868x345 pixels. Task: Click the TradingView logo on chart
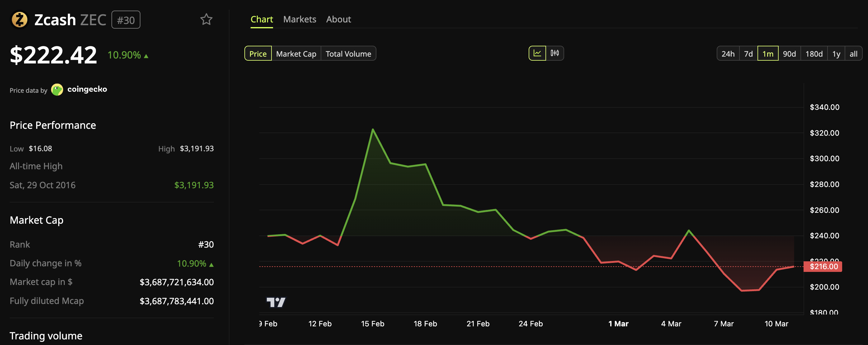(276, 302)
